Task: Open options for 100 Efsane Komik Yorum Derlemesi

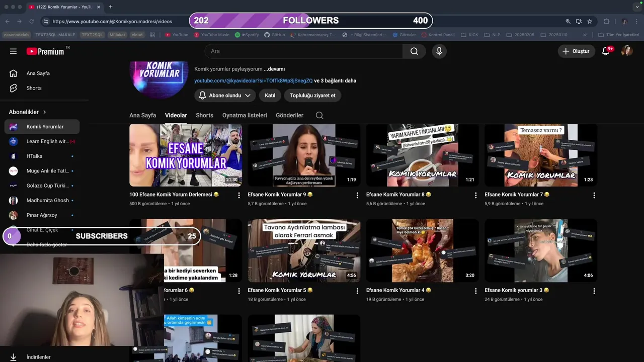Action: 239,195
